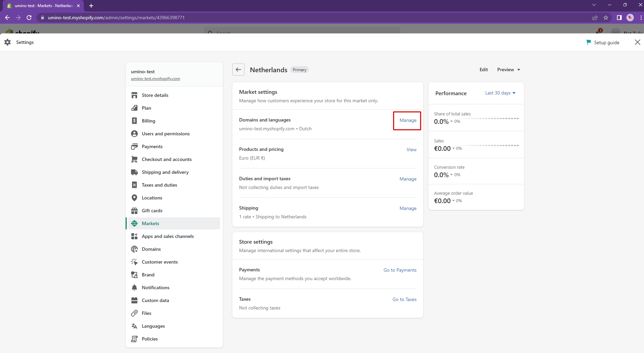Open the Last 30 days date range dropdown
The width and height of the screenshot is (644, 353).
[500, 93]
